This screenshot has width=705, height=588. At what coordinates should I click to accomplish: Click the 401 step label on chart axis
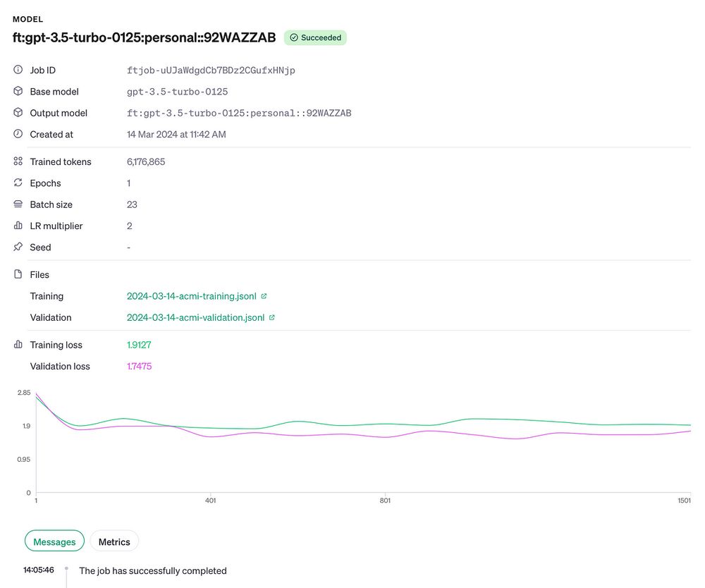210,501
